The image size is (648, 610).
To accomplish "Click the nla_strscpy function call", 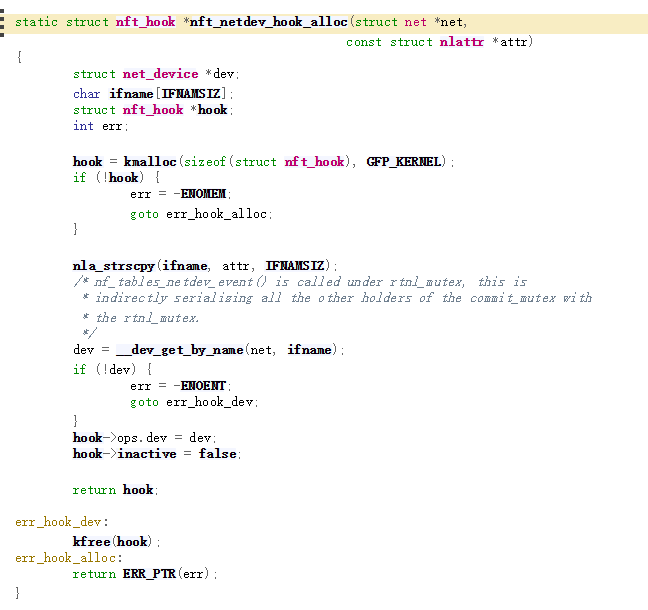I will tap(114, 266).
